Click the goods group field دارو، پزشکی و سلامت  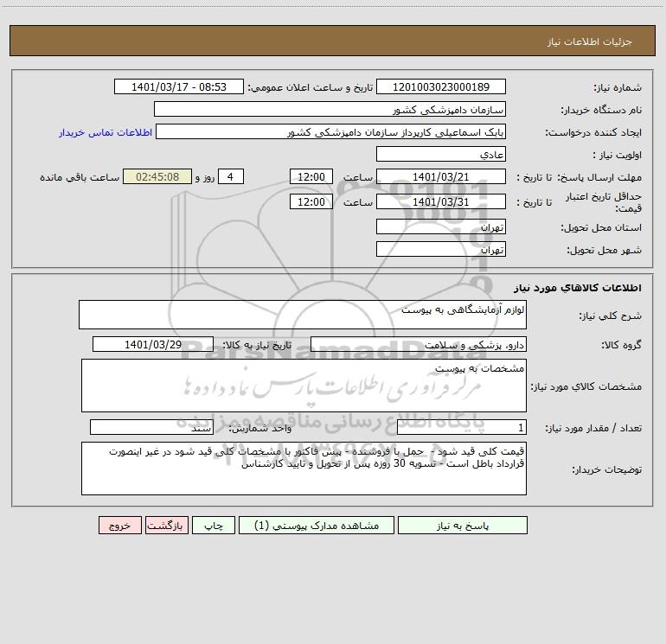[x=419, y=344]
